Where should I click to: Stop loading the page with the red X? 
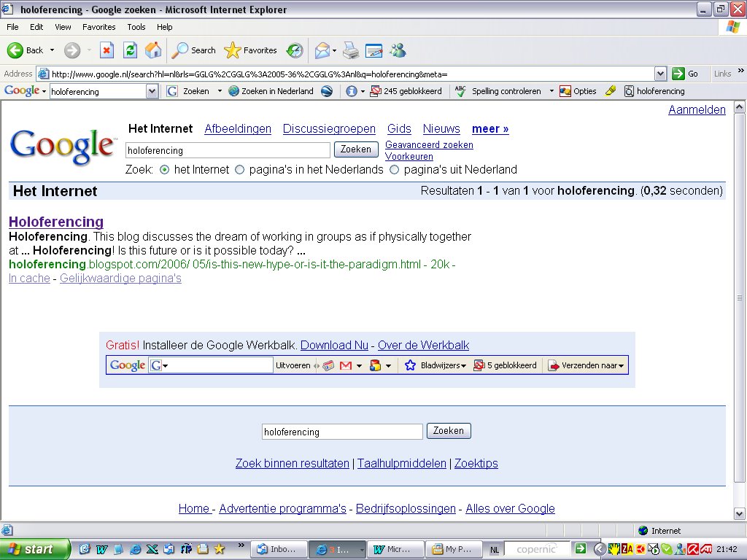point(107,50)
